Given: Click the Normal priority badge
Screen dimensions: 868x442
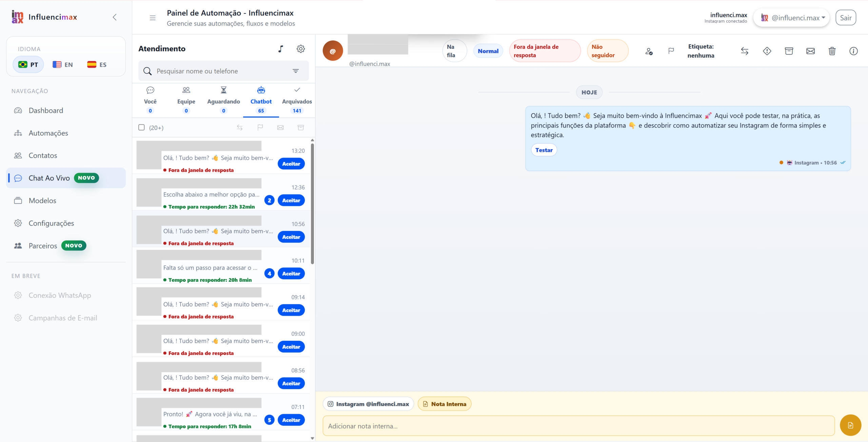Looking at the screenshot, I should pos(488,51).
